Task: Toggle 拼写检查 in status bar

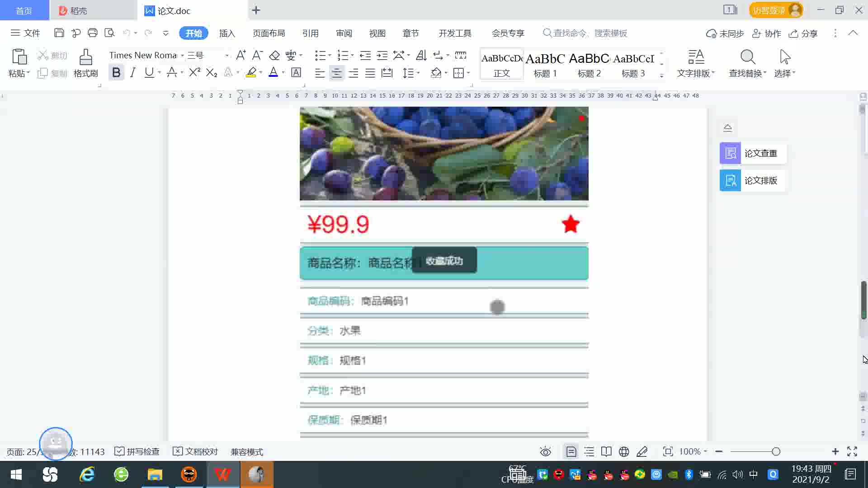Action: (137, 452)
